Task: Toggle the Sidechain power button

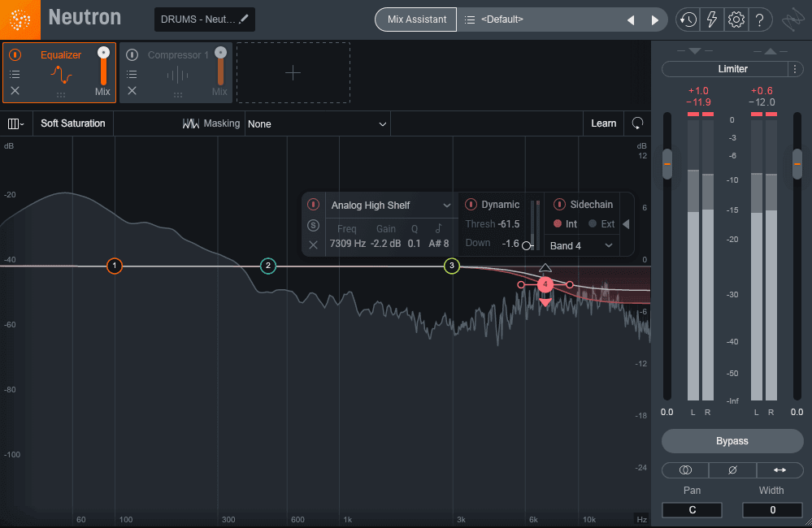Action: 559,205
